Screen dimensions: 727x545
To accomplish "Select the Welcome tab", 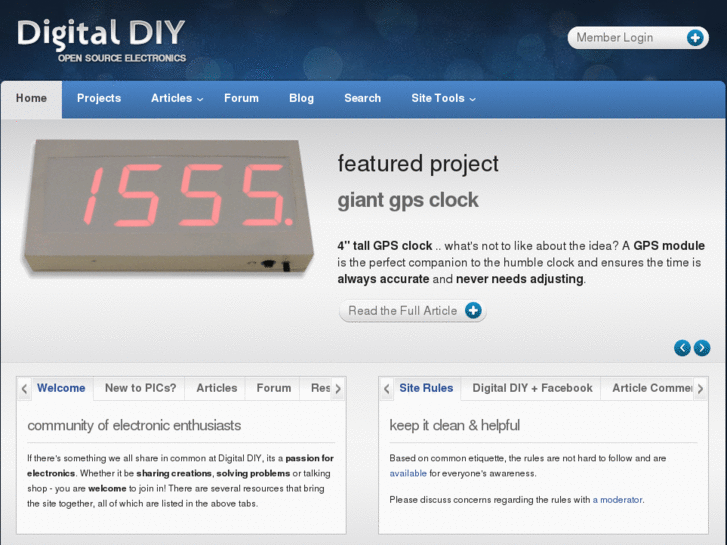I will tap(61, 388).
